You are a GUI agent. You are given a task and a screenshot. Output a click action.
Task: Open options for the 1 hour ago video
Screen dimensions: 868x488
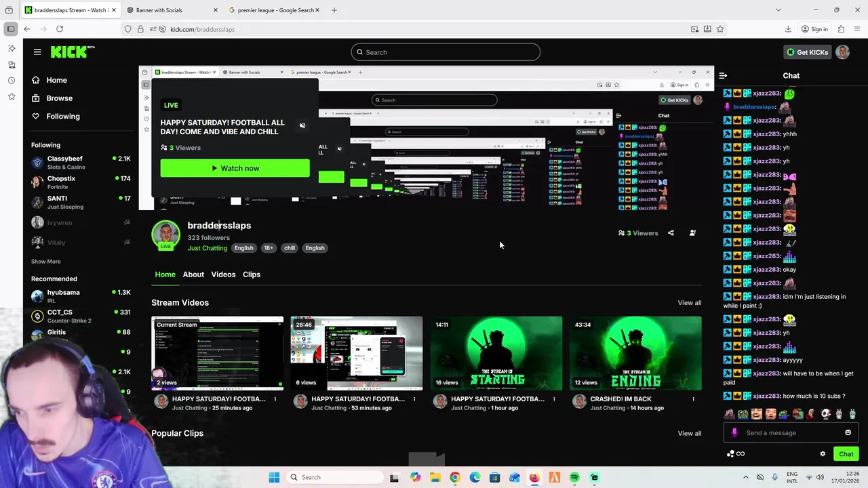554,399
